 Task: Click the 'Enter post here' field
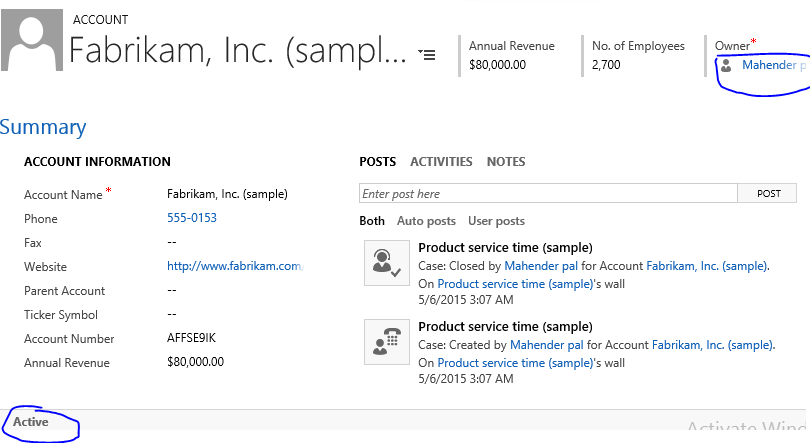tap(548, 194)
